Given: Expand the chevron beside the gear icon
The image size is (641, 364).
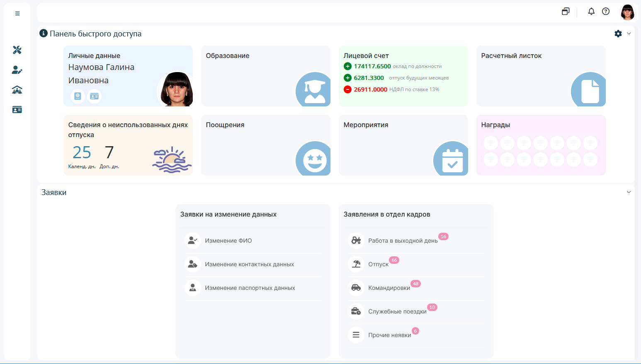Looking at the screenshot, I should point(629,34).
